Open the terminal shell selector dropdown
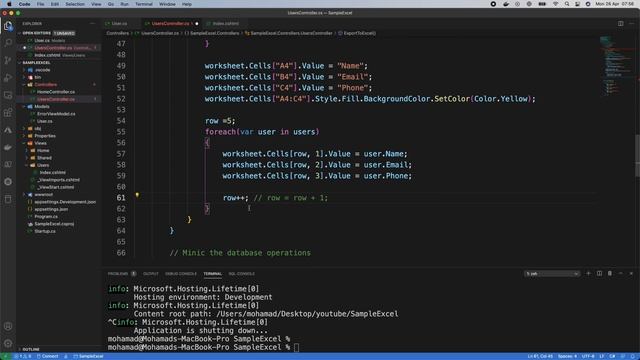Viewport: 640px width, 360px height. click(x=551, y=274)
